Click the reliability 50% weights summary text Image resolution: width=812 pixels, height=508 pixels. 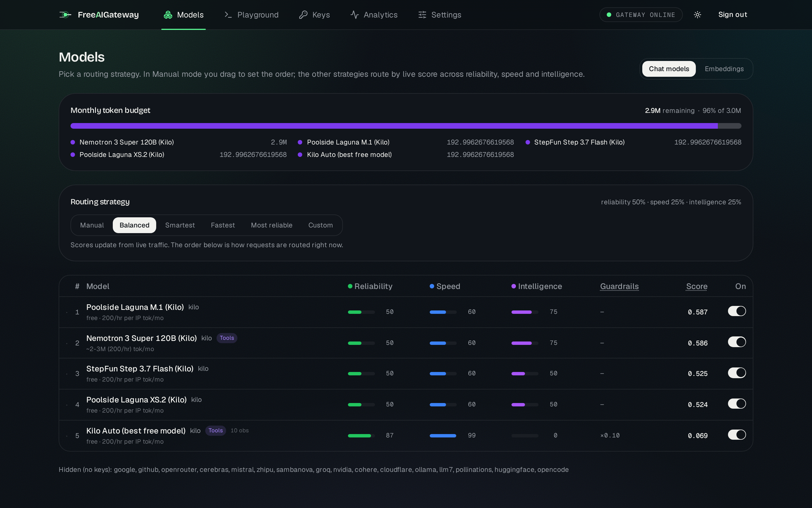click(671, 202)
